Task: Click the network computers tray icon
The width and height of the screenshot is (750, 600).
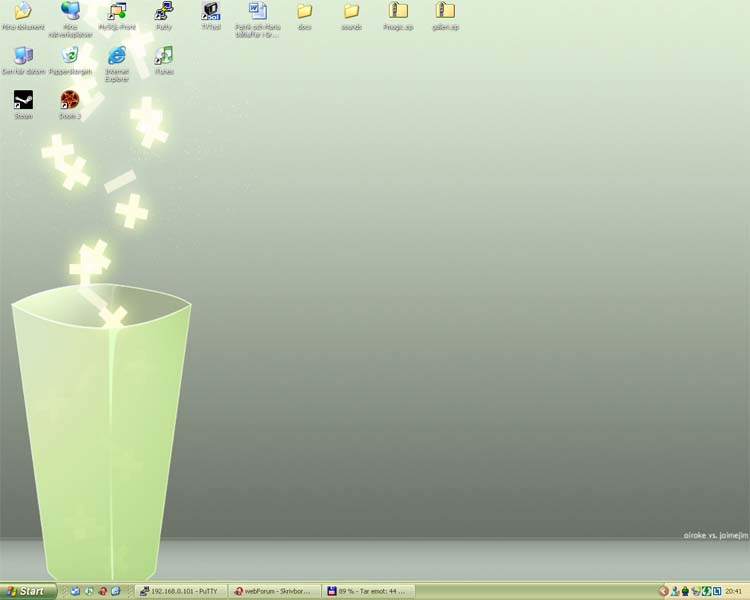Action: [x=696, y=591]
